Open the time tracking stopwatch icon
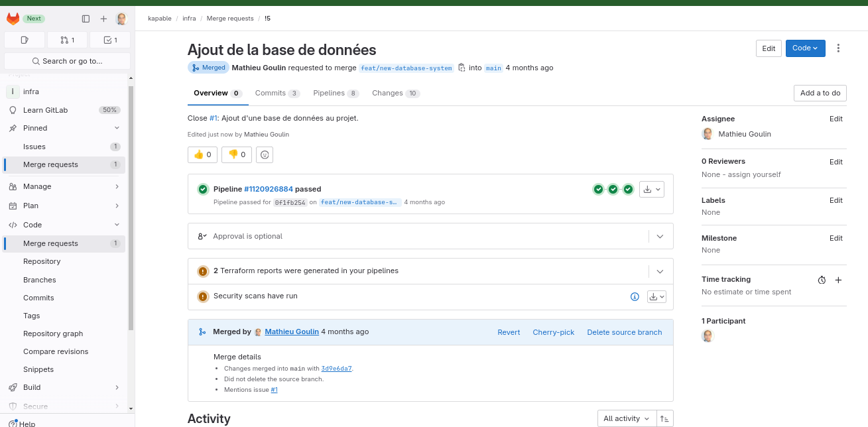The image size is (868, 427). tap(822, 280)
